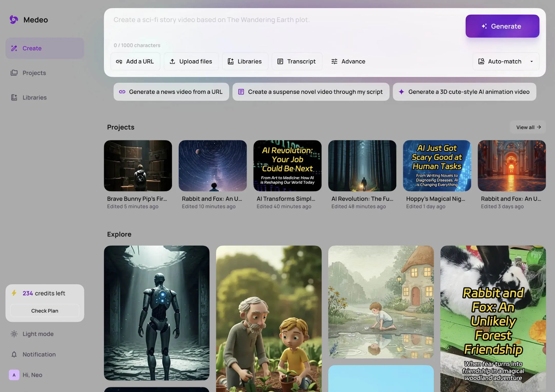Open the Brave Bunny Pip's project thumbnail
Viewport: 555px width, 392px height.
coord(138,165)
